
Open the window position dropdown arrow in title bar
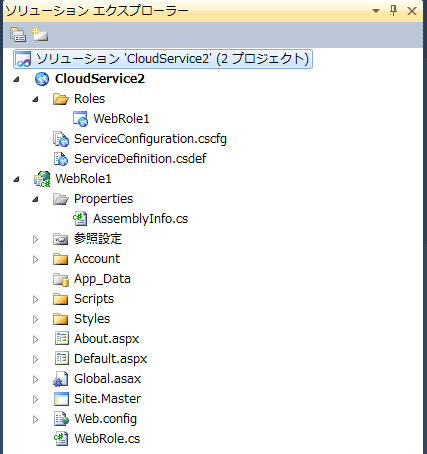pos(376,11)
